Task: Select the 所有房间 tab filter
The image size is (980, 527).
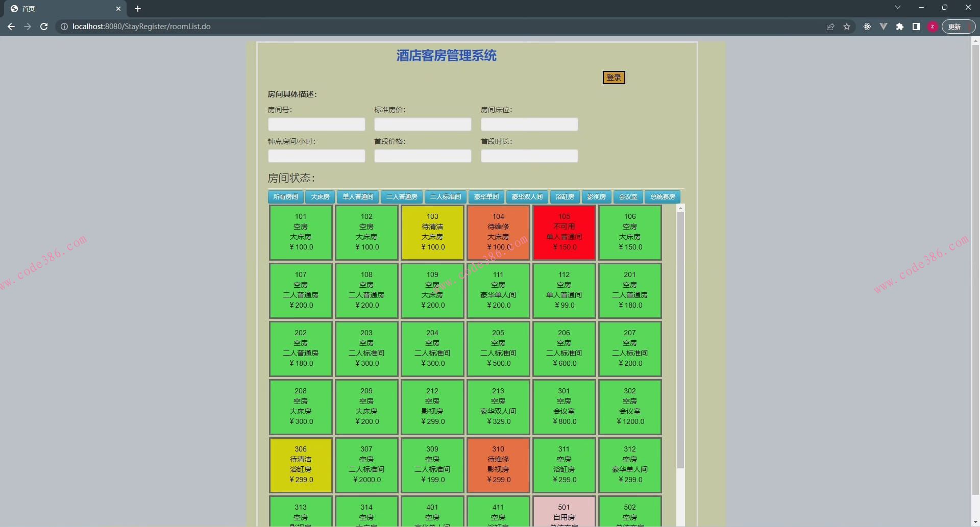Action: (x=285, y=196)
